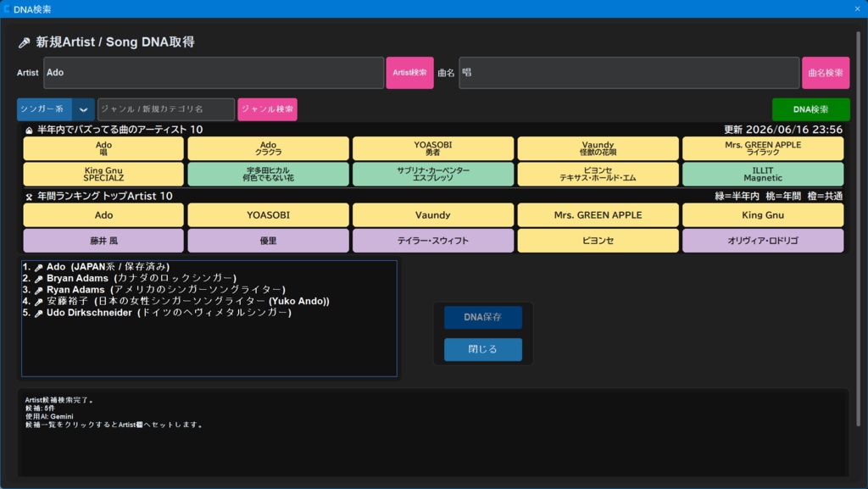Select candidate 1 Ado (JAPAN系 / 保存済み)

[x=97, y=267]
